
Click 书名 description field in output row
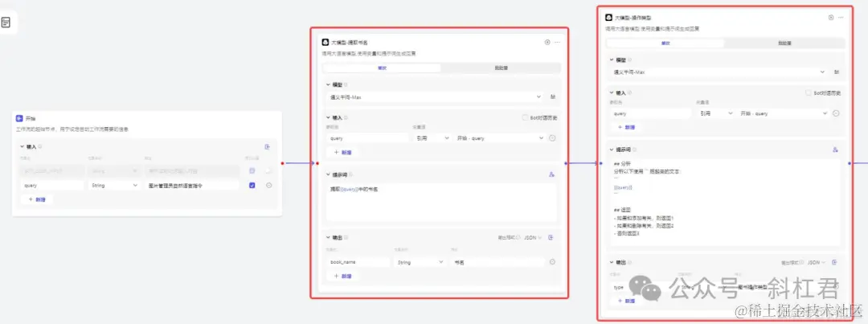(497, 262)
